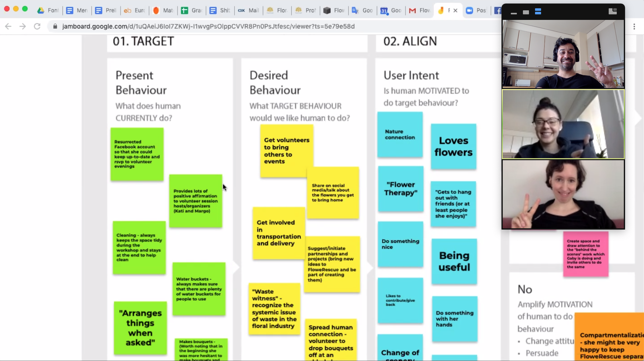
Task: Switch to 'Prof' tab
Action: (x=306, y=10)
